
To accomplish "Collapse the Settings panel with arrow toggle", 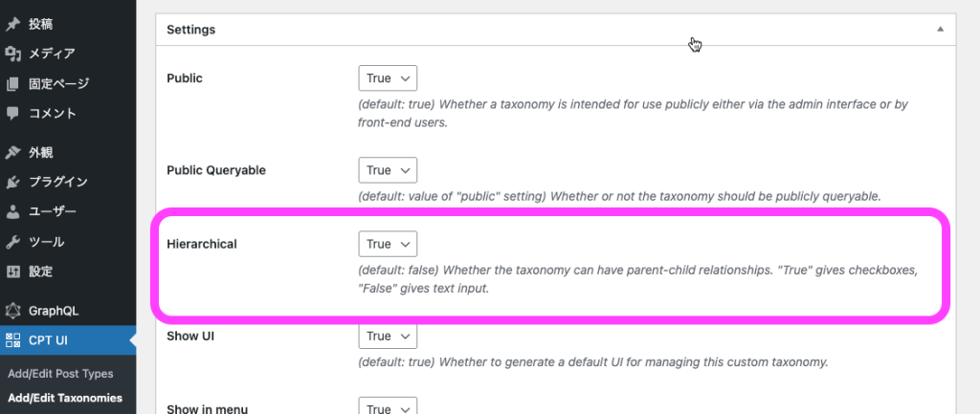I will click(940, 30).
